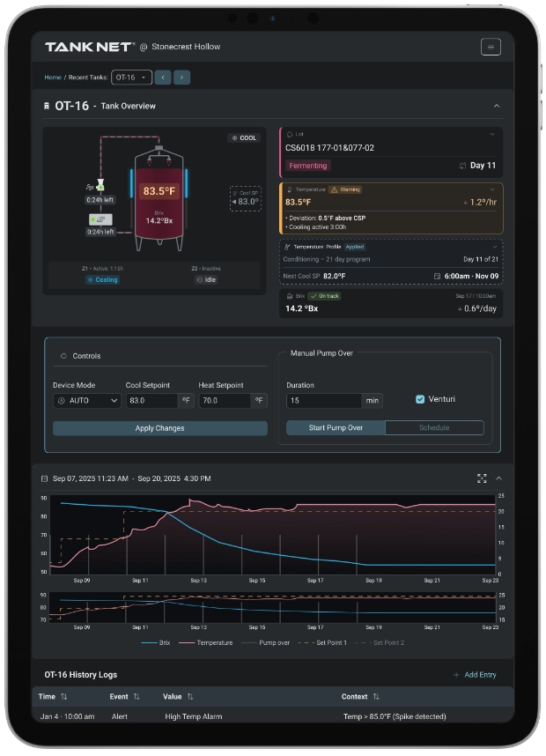Open the hamburger menu button

coord(491,47)
